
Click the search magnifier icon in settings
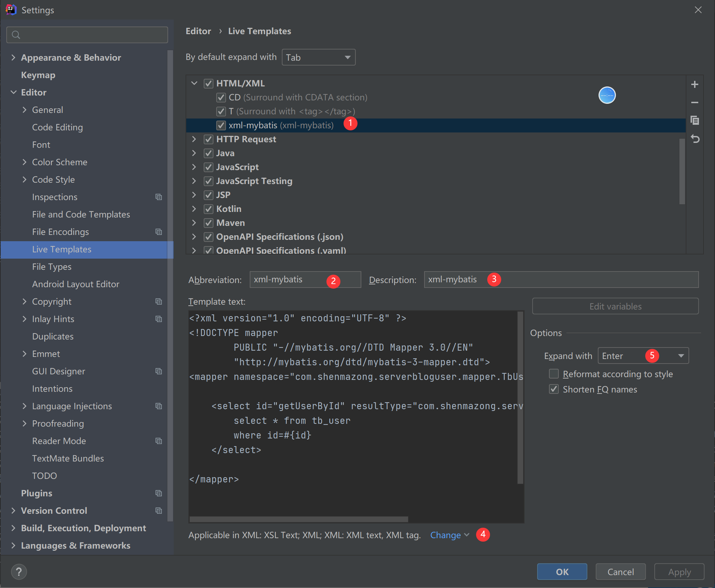[x=16, y=35]
